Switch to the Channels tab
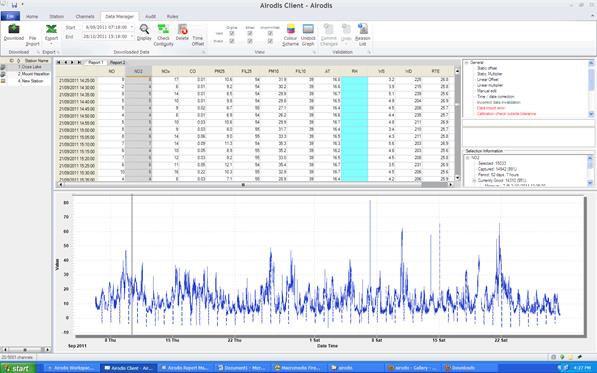Viewport: 597px width, 373px height. [85, 16]
